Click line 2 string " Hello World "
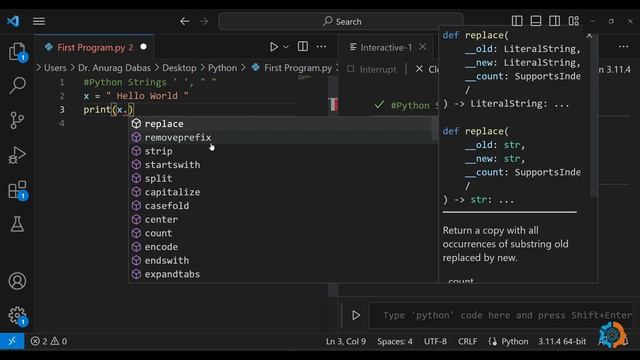Viewport: 640px width, 360px height. (147, 96)
